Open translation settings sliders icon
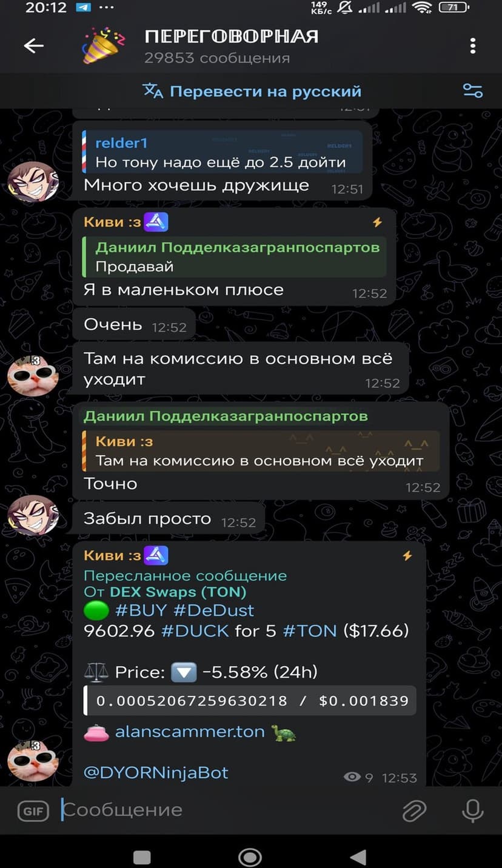This screenshot has height=868, width=502. coord(472,91)
